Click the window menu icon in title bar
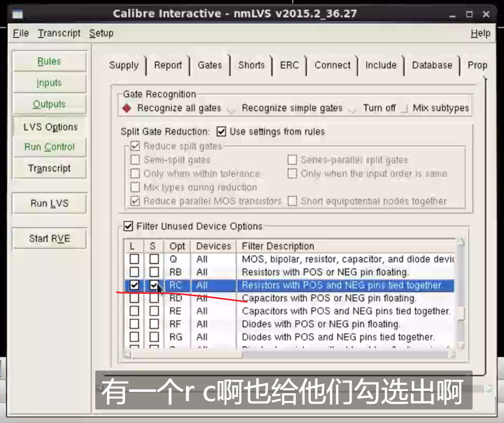Screen dimensions: 504x423 17,14
